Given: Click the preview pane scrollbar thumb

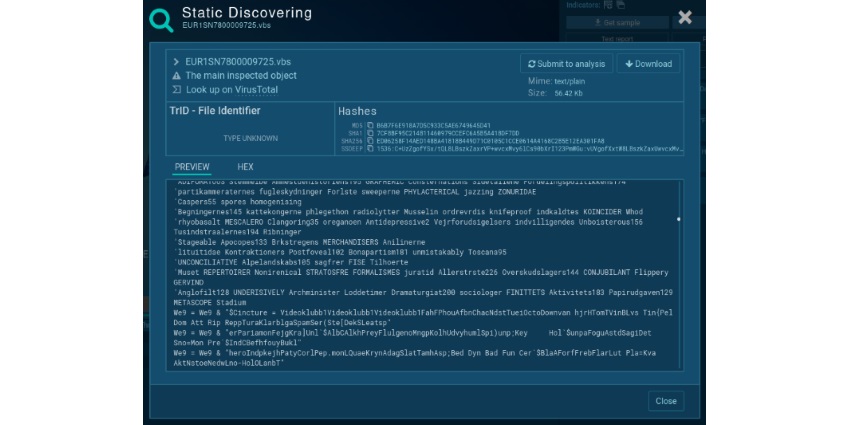Looking at the screenshot, I should pyautogui.click(x=679, y=219).
